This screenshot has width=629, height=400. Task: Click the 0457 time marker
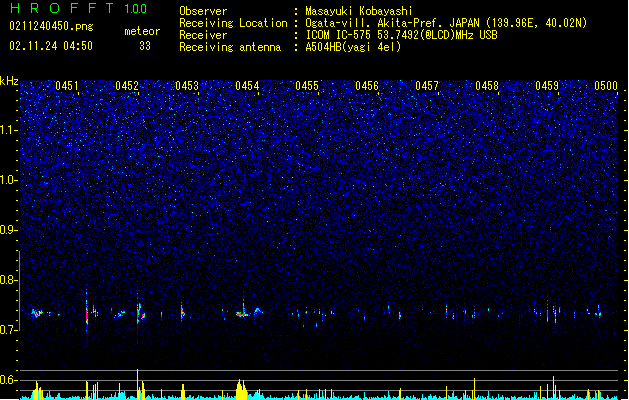coord(427,86)
